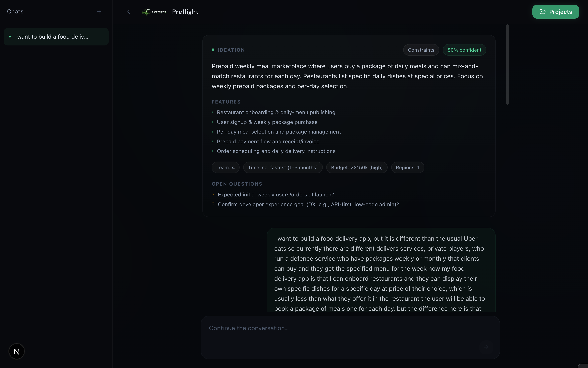588x368 pixels.
Task: Click the conversation scrollbar thumb
Action: (x=507, y=64)
